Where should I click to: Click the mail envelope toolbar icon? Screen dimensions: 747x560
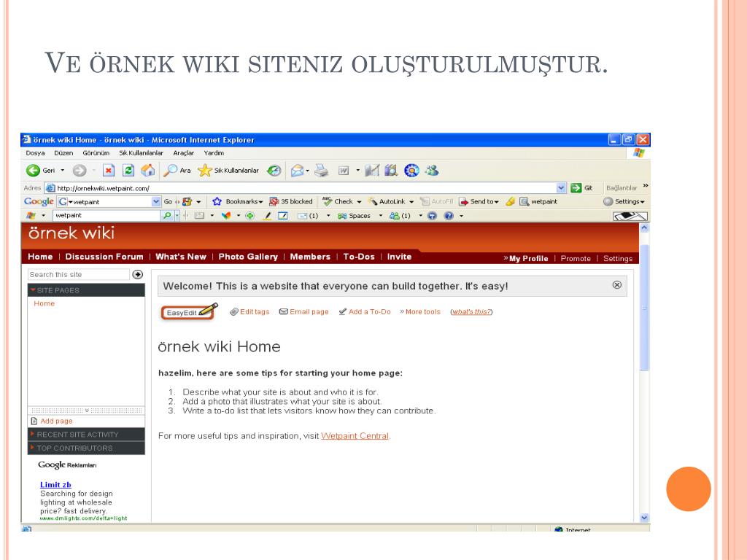point(298,171)
